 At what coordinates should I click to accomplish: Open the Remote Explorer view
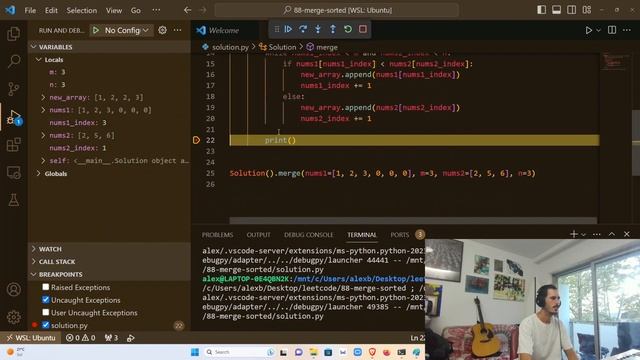point(13,172)
